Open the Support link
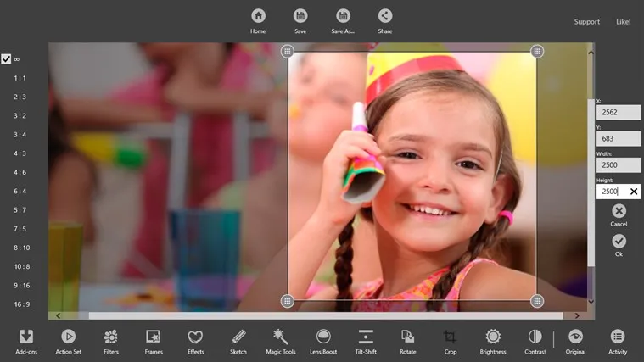 pos(586,22)
